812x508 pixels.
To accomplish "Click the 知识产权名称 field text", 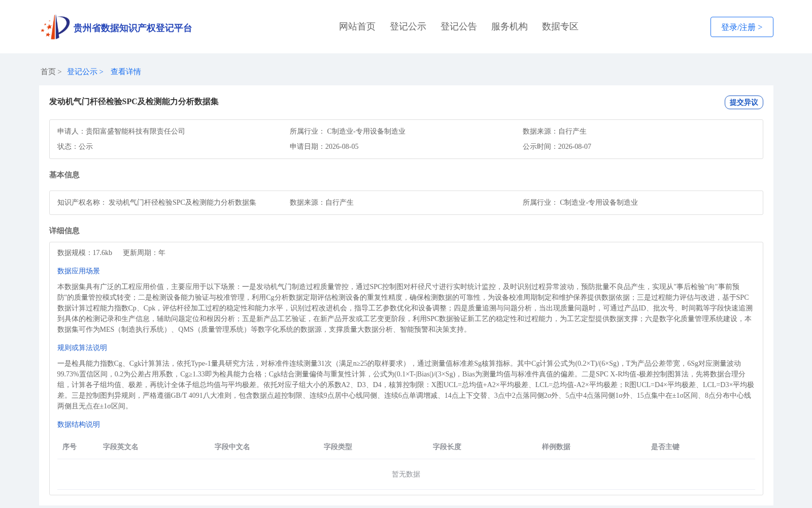I will click(157, 202).
